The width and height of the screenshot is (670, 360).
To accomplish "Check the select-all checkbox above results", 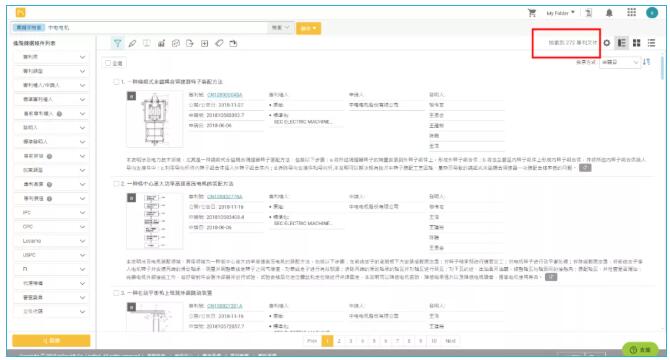I will (x=108, y=63).
